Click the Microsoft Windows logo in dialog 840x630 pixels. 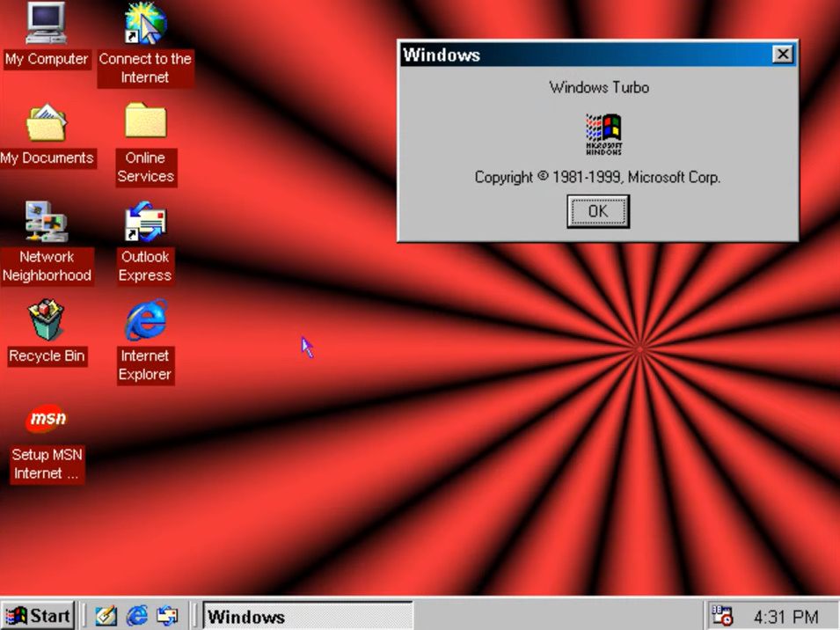coord(603,134)
